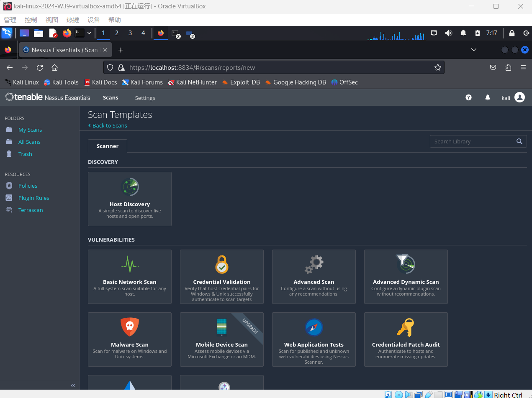Open the Nessus help question mark
The image size is (532, 398).
pos(468,97)
